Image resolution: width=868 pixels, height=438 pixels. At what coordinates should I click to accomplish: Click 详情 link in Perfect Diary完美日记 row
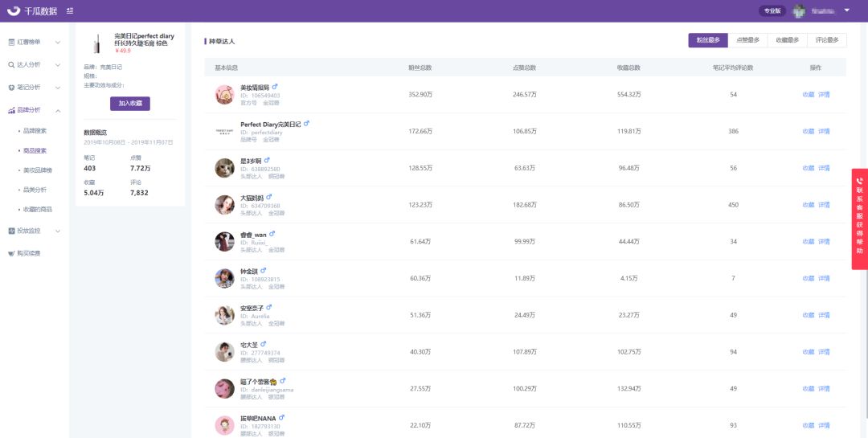pos(825,131)
